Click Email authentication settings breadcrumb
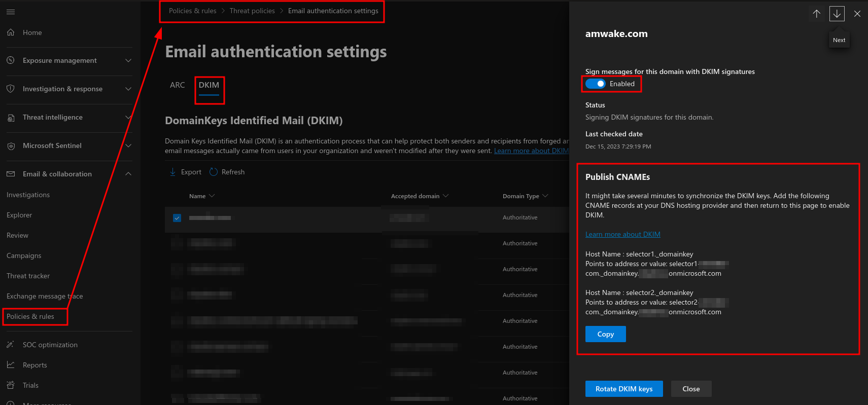Image resolution: width=868 pixels, height=405 pixels. [x=333, y=11]
